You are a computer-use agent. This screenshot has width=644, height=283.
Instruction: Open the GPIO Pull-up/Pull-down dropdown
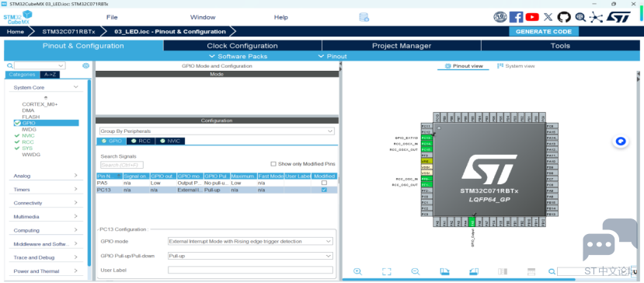250,256
